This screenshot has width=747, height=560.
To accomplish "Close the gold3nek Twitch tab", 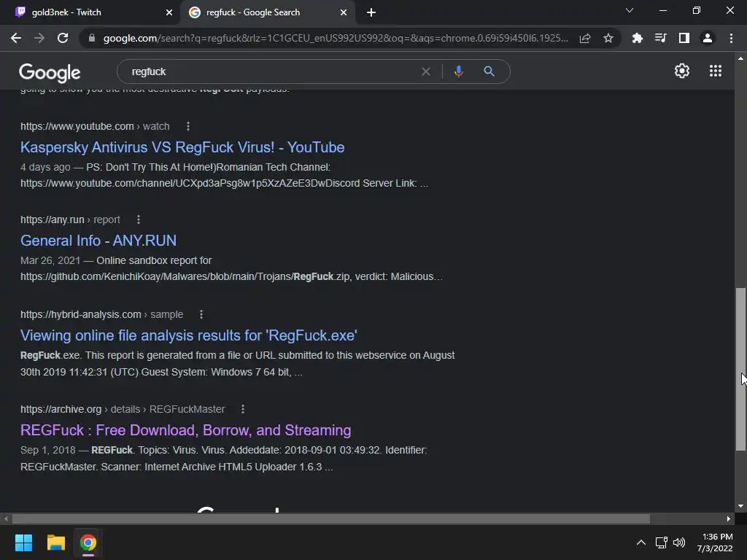I will coord(169,12).
